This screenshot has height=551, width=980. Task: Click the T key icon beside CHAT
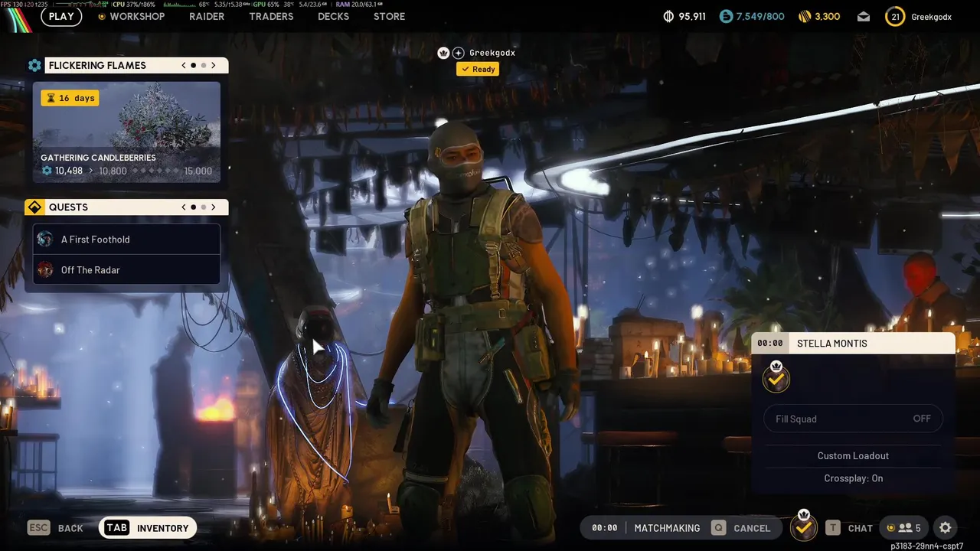click(x=833, y=528)
